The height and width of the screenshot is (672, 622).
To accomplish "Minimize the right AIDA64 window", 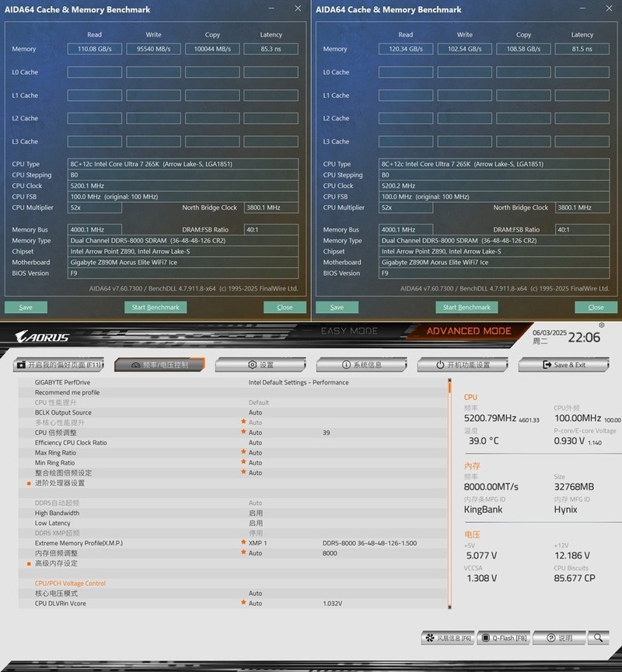I will click(x=582, y=9).
